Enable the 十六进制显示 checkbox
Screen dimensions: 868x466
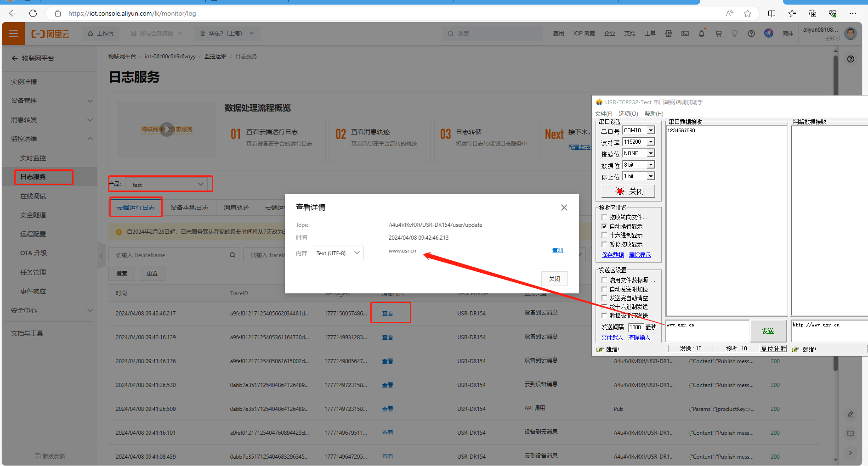click(604, 235)
